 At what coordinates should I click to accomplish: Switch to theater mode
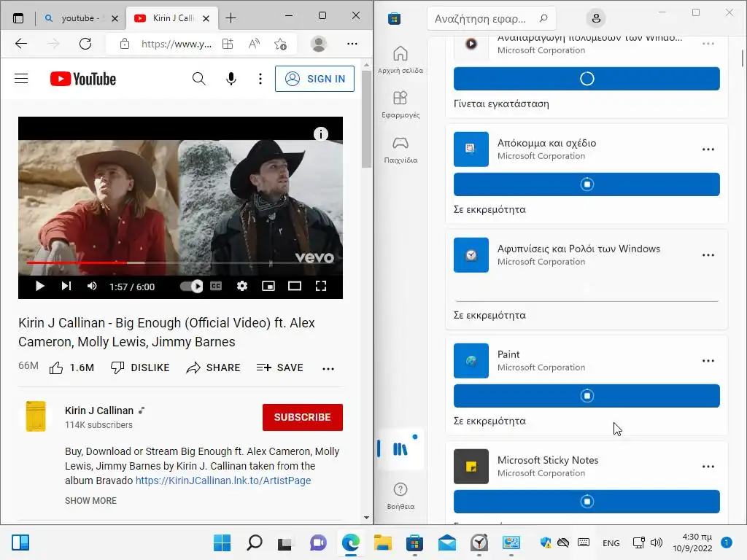[295, 286]
